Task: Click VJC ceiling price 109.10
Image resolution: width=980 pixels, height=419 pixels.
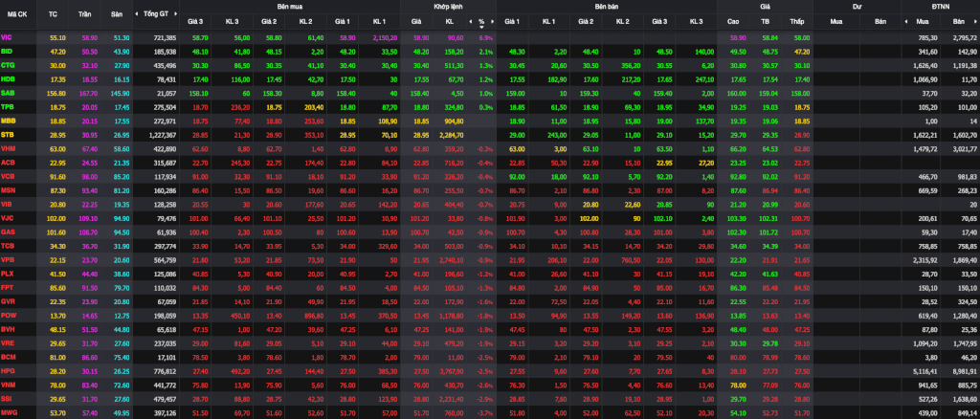Action: click(88, 218)
